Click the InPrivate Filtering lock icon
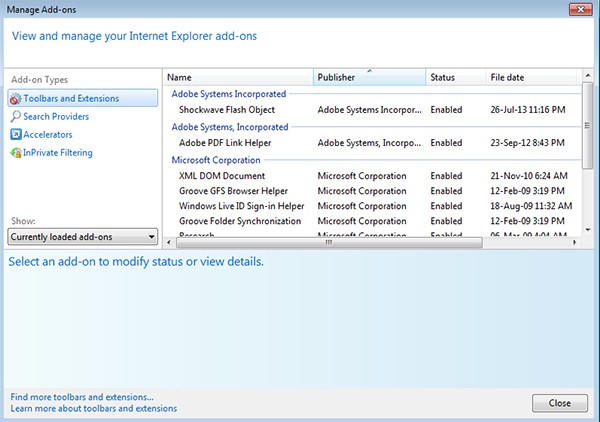The width and height of the screenshot is (600, 422). tap(16, 153)
